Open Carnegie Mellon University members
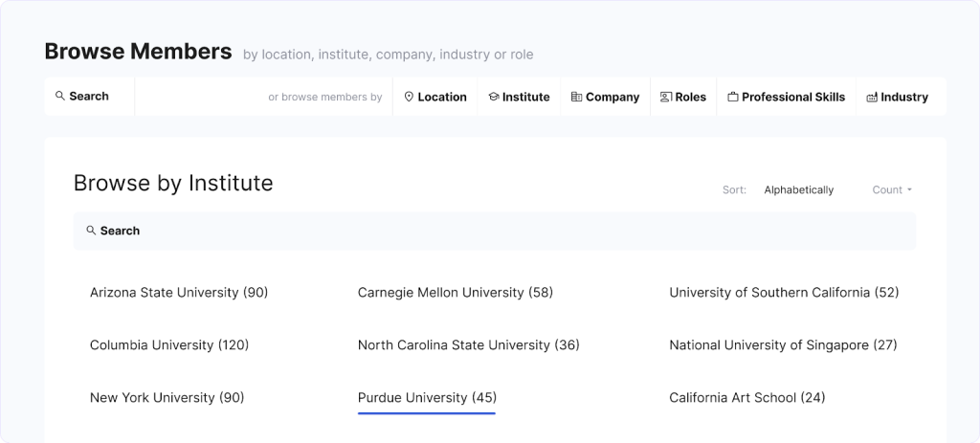 coord(456,293)
